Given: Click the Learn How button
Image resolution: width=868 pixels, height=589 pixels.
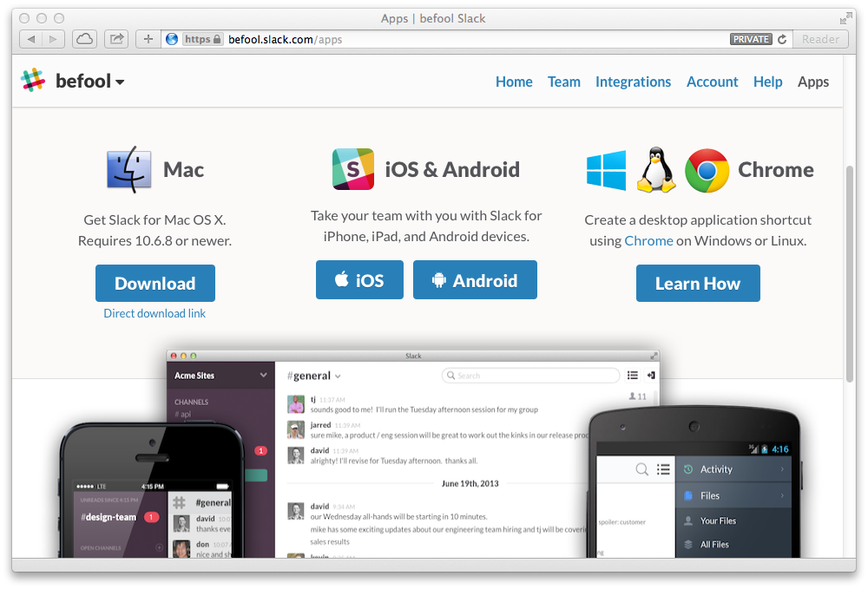Looking at the screenshot, I should (698, 283).
